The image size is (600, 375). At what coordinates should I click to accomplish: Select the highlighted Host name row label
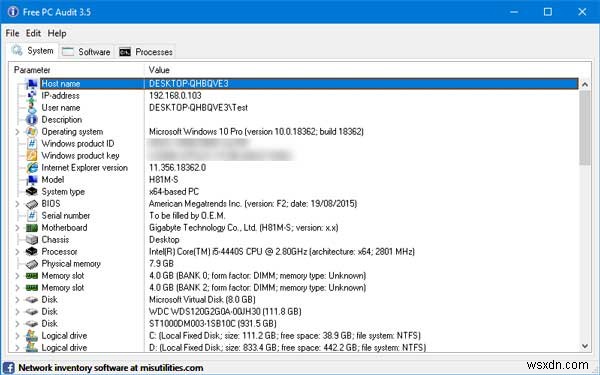61,83
